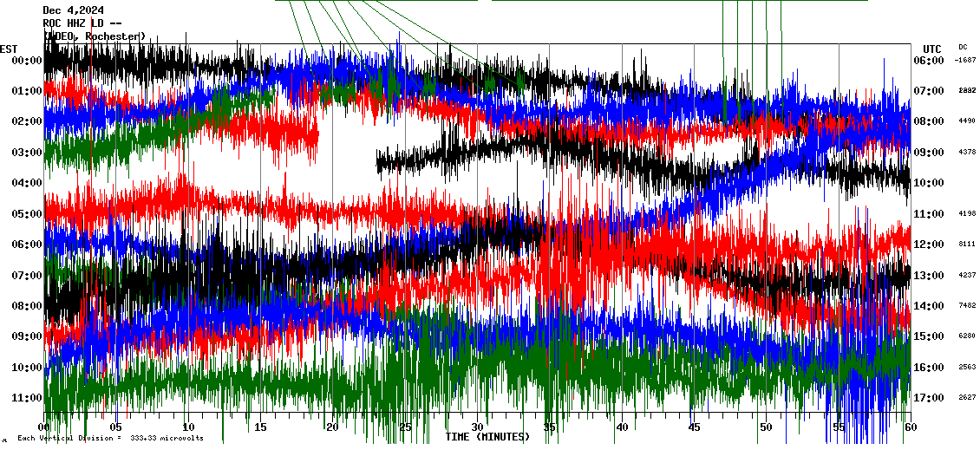
Task: Click the 06:00 UTC row label
Action: [x=929, y=61]
